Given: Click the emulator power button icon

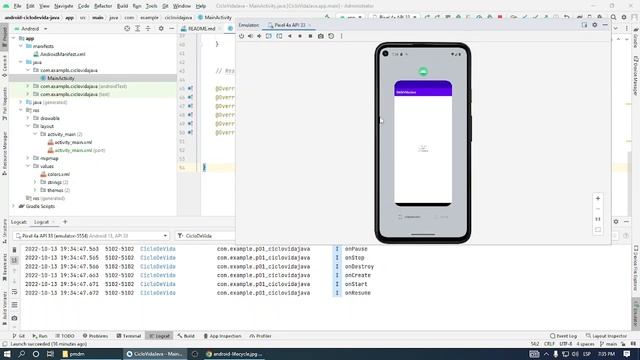Looking at the screenshot, I should [x=241, y=36].
